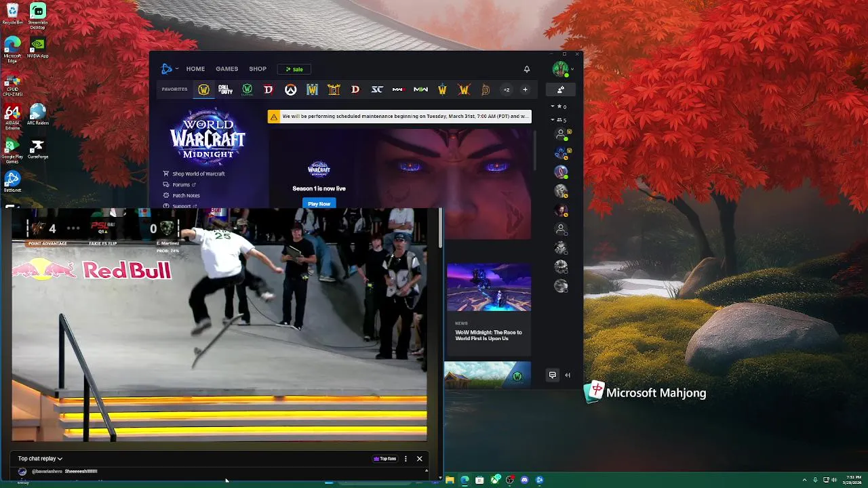Select the Diablo III icon
Image resolution: width=868 pixels, height=488 pixels.
click(x=355, y=89)
